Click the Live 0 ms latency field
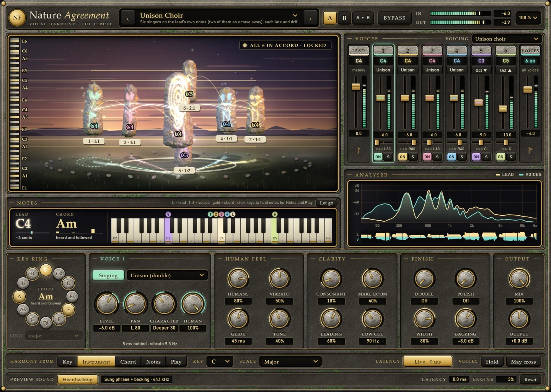The height and width of the screenshot is (392, 551). (x=427, y=361)
